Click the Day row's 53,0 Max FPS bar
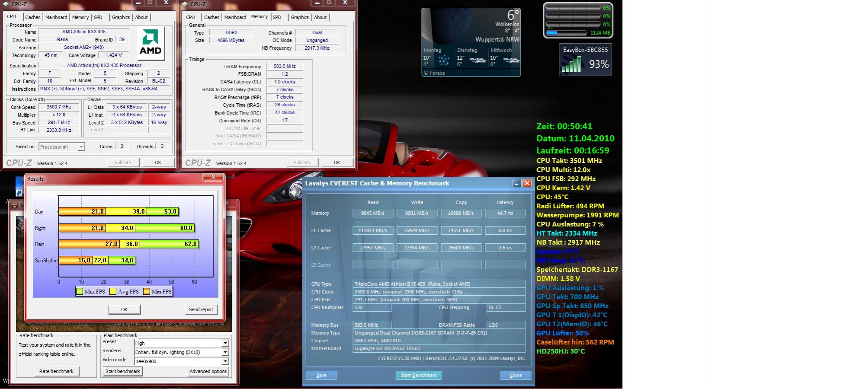 (163, 212)
